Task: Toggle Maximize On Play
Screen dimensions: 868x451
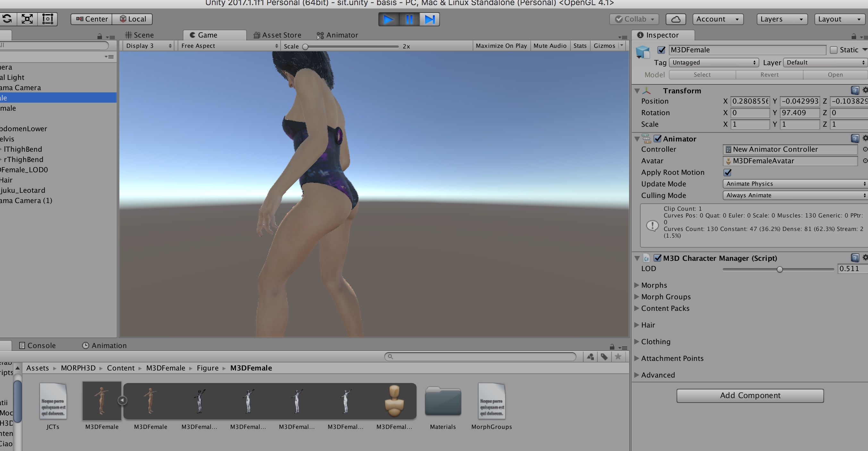Action: tap(501, 46)
